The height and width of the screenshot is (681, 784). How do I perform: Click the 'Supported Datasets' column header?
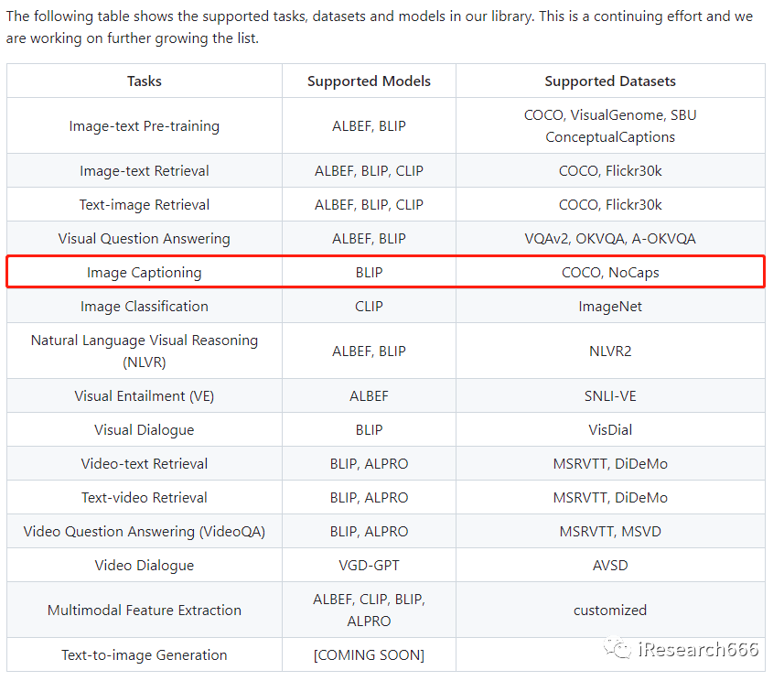pyautogui.click(x=610, y=81)
